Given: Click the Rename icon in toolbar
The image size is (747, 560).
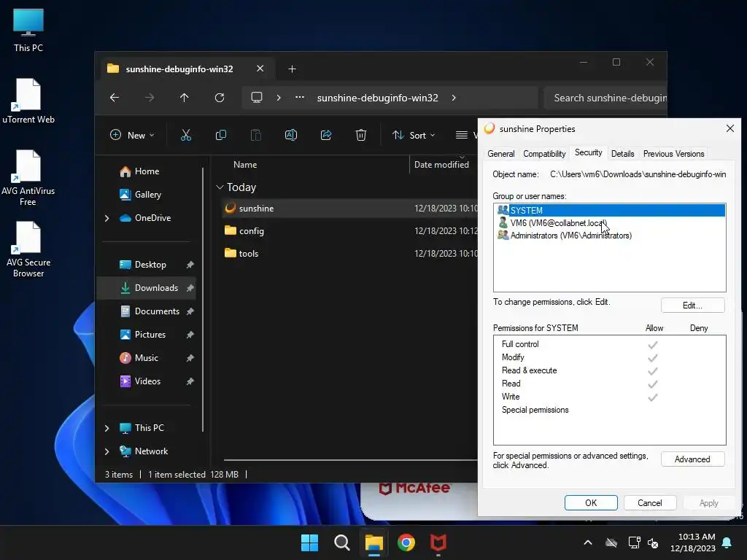Looking at the screenshot, I should pyautogui.click(x=290, y=135).
